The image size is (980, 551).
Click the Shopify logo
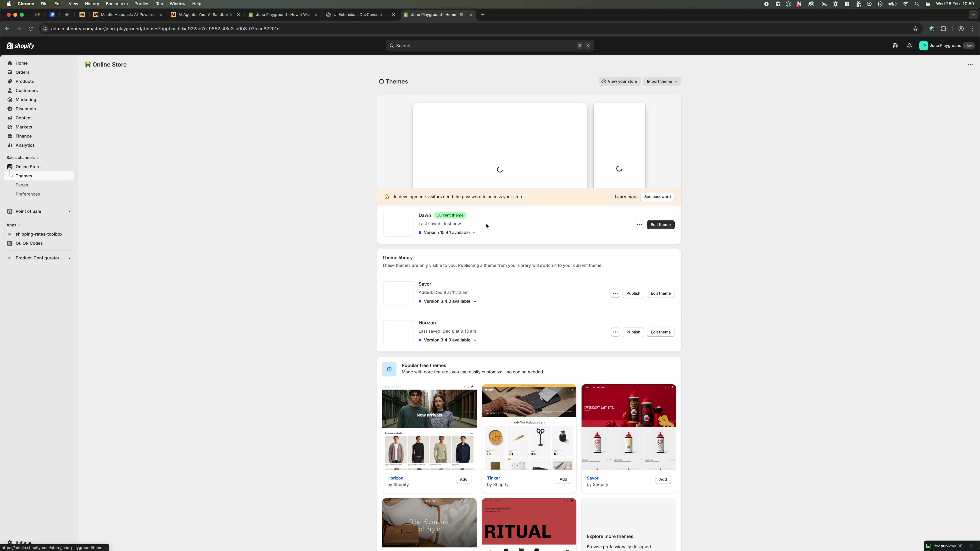(20, 45)
